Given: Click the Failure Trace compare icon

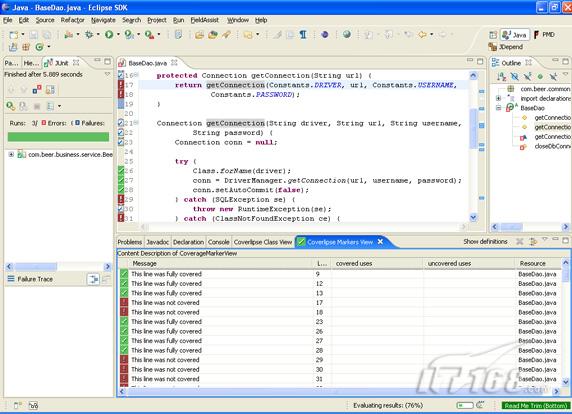Looking at the screenshot, I should tap(93, 279).
